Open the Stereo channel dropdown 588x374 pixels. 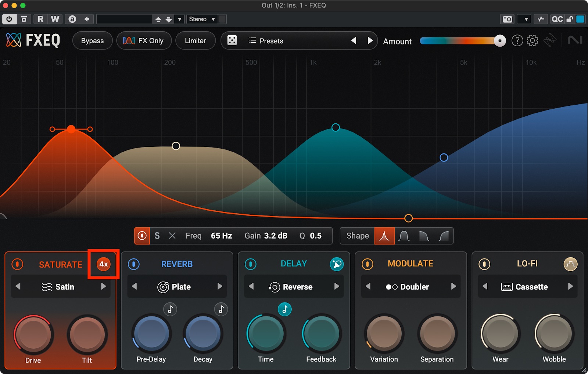coord(202,19)
